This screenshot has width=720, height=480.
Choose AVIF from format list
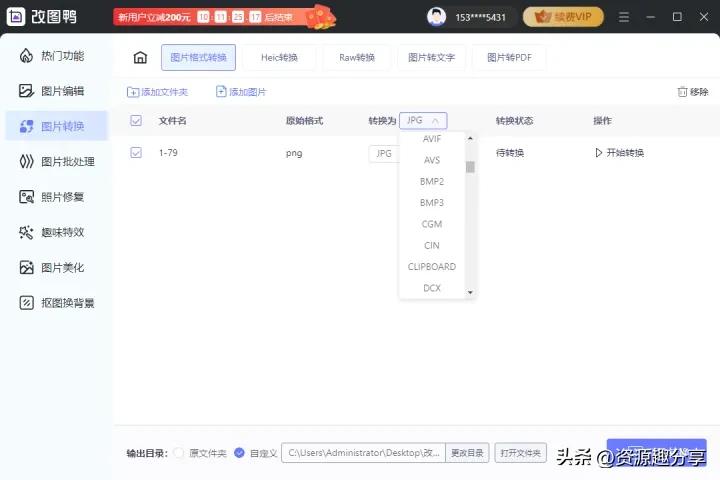[x=432, y=139]
